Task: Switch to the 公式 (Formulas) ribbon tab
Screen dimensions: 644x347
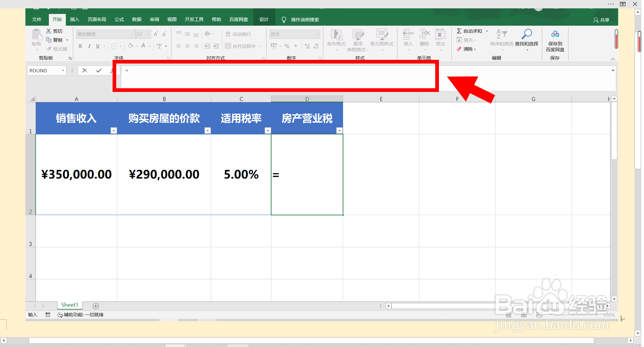Action: pyautogui.click(x=119, y=19)
